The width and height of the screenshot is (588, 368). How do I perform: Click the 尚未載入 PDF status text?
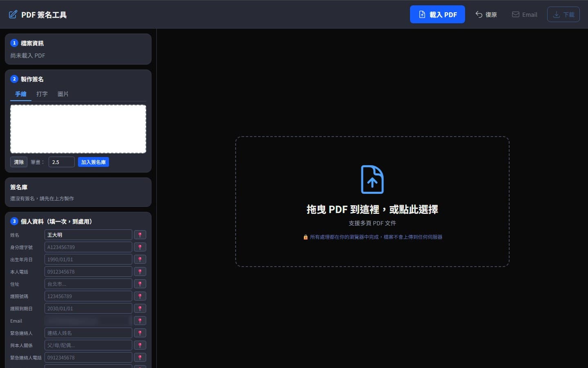28,56
